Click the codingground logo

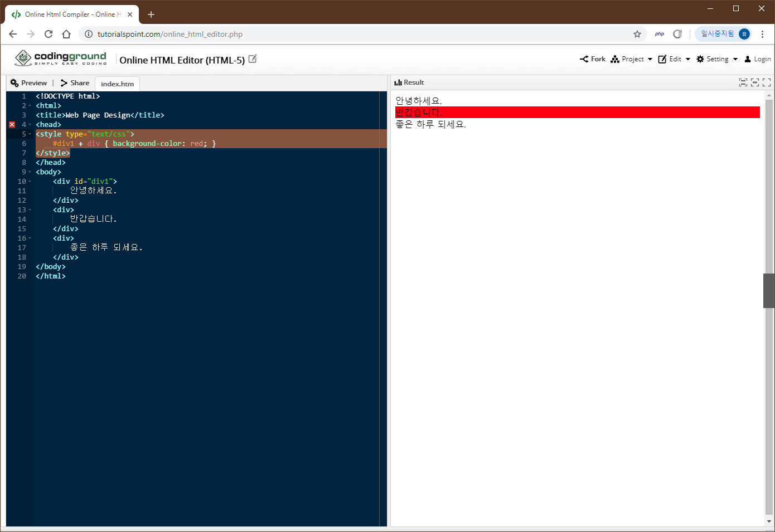pyautogui.click(x=60, y=58)
